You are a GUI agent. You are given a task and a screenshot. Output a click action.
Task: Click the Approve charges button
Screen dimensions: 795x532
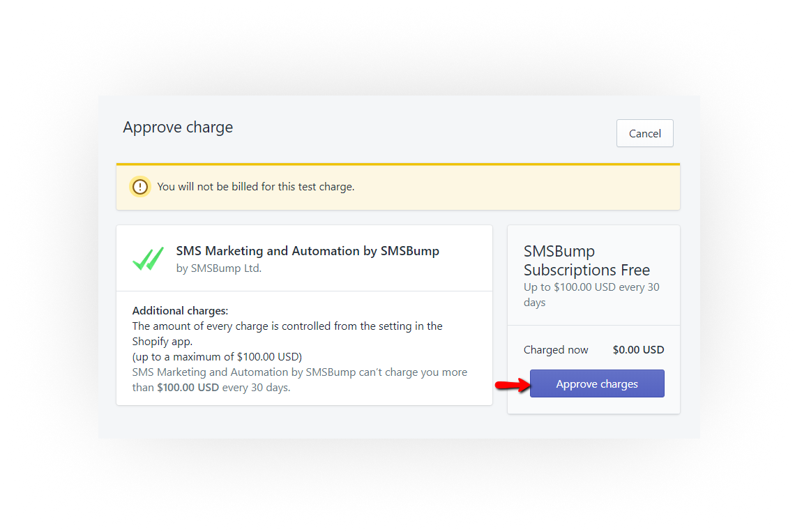pos(597,383)
